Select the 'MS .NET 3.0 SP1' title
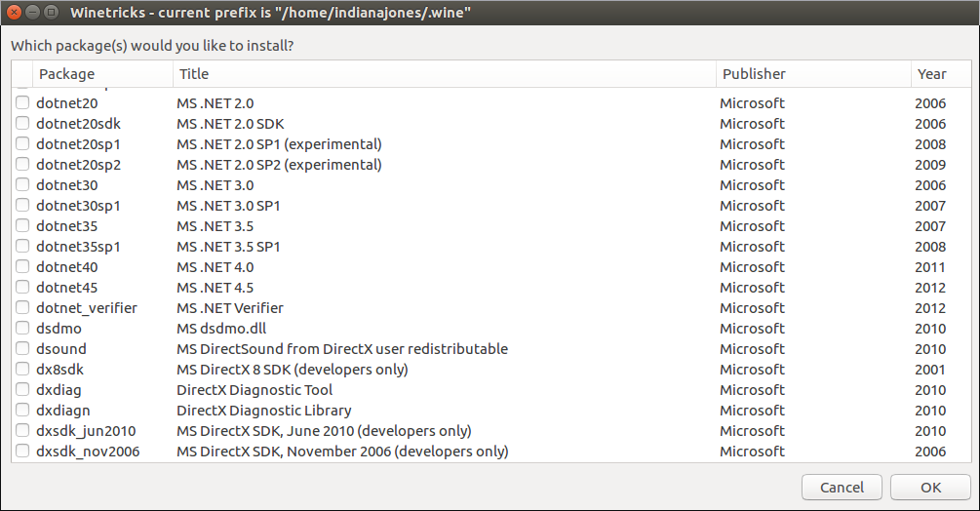This screenshot has height=511, width=980. click(228, 206)
